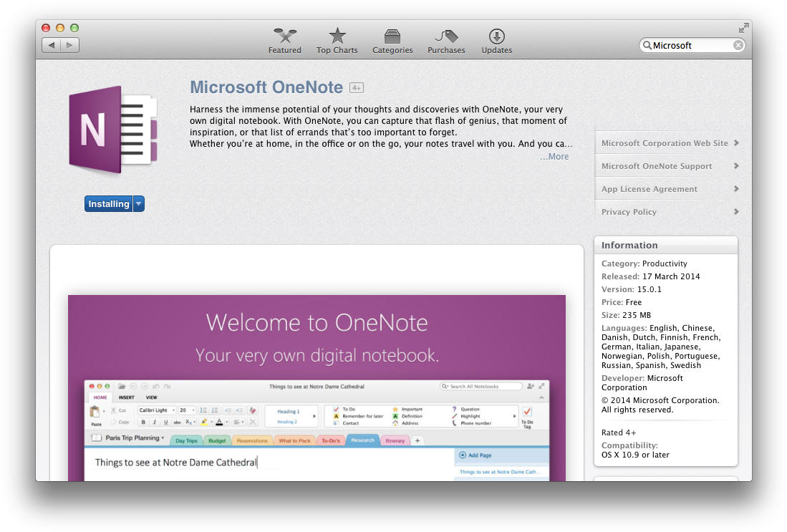Click the Microsoft OneNote app icon
787x532 pixels.
tap(112, 130)
